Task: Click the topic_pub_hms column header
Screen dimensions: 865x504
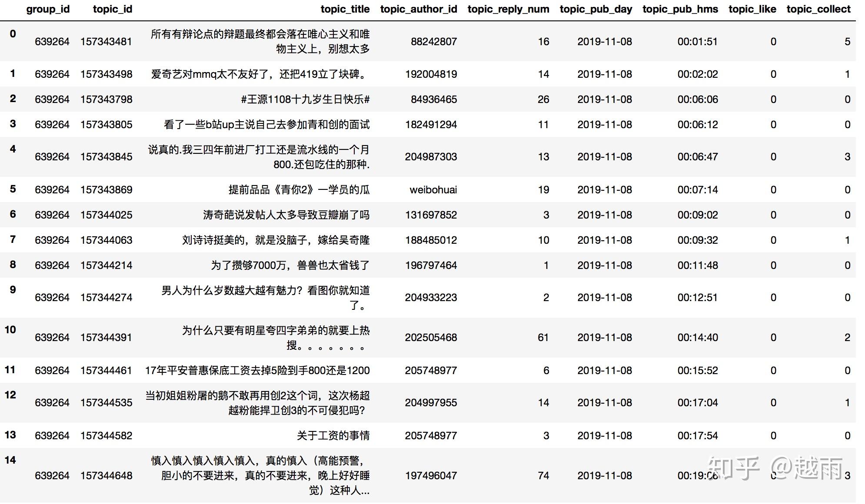Action: tap(680, 9)
